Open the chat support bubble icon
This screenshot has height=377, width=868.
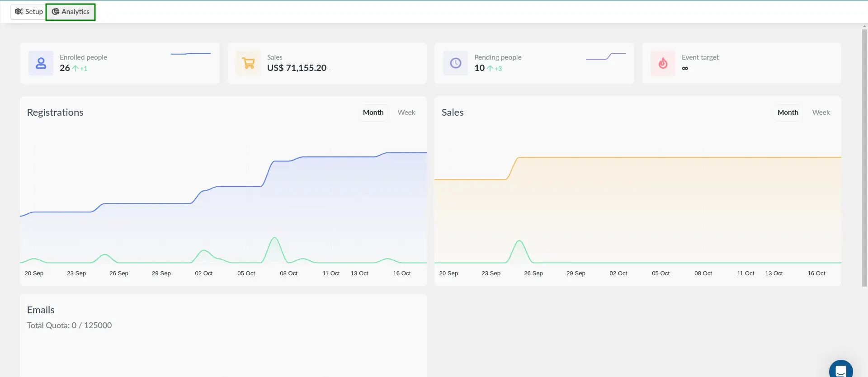tap(841, 370)
